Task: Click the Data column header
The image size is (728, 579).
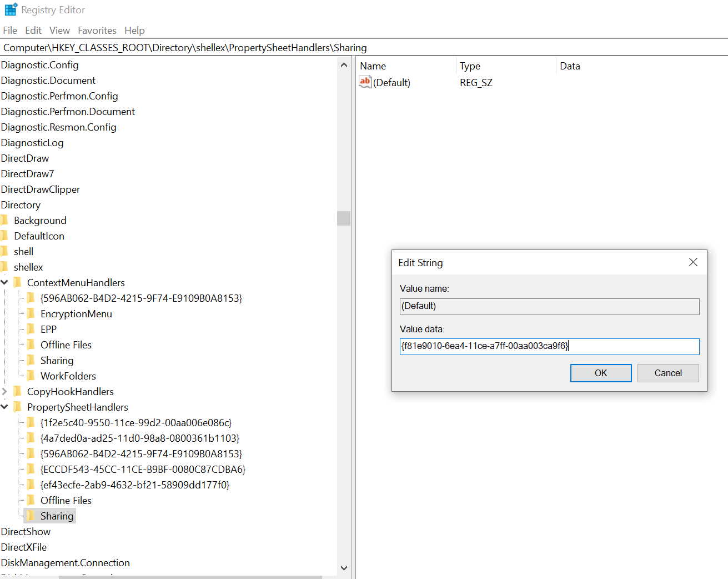Action: tap(570, 66)
